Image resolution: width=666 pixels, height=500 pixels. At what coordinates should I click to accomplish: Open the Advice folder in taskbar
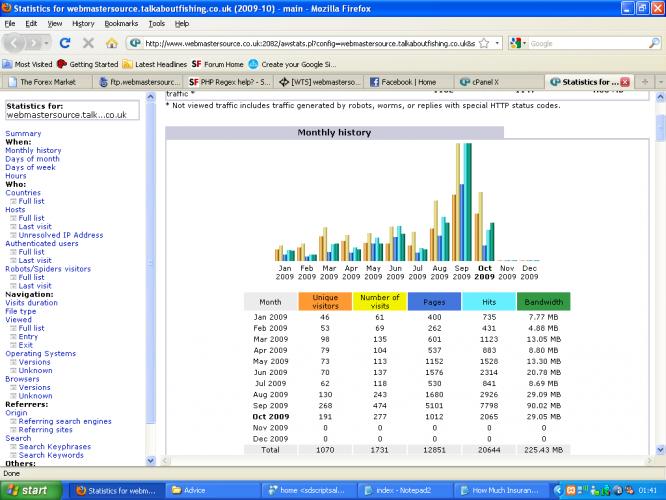(x=189, y=490)
